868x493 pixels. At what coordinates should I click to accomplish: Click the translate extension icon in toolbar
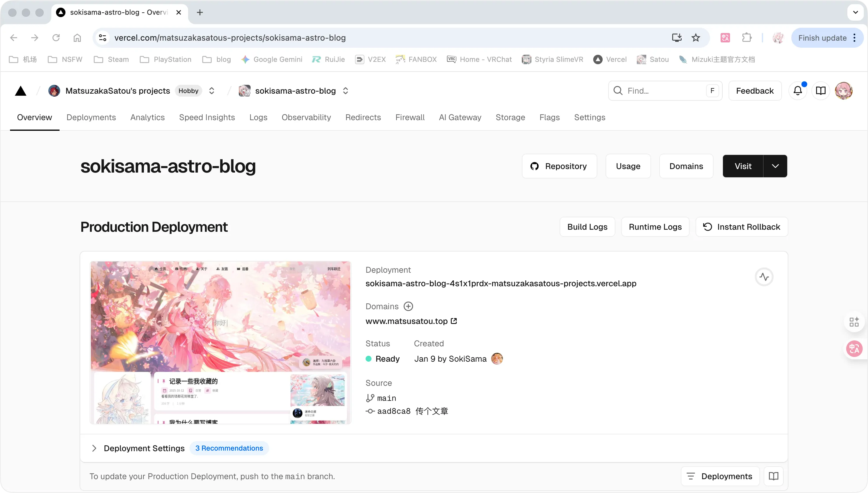coord(725,38)
